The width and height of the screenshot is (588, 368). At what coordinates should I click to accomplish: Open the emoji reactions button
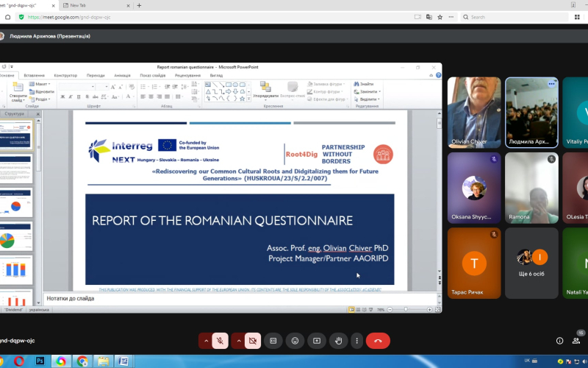tap(295, 341)
